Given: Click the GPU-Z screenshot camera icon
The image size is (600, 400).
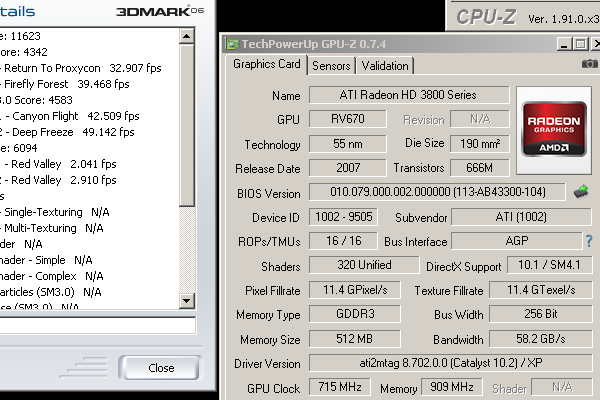Looking at the screenshot, I should click(590, 64).
